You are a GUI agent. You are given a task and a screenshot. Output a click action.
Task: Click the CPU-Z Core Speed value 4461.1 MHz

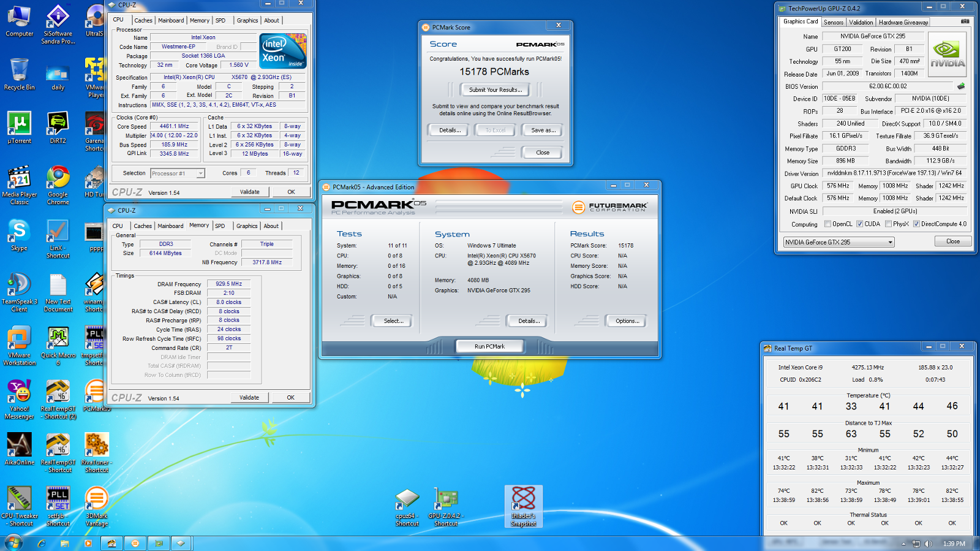175,126
